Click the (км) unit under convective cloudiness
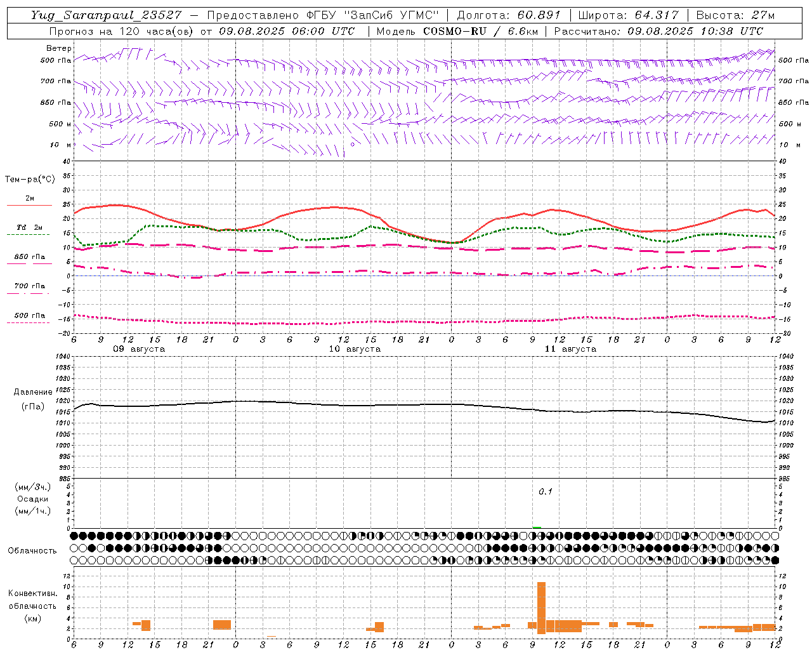 pyautogui.click(x=32, y=618)
